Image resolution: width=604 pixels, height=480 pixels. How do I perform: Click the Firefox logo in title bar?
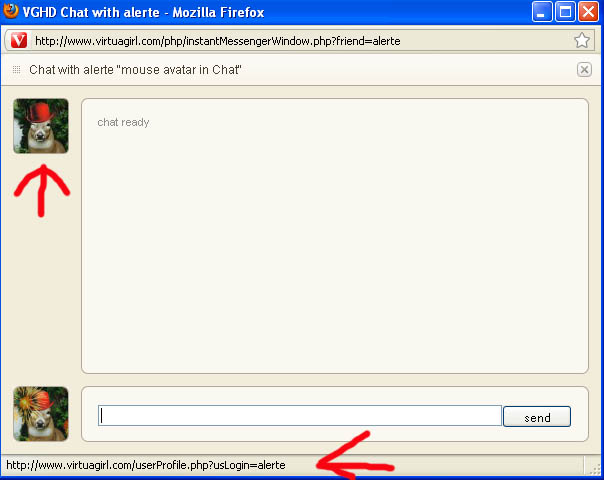(x=11, y=11)
